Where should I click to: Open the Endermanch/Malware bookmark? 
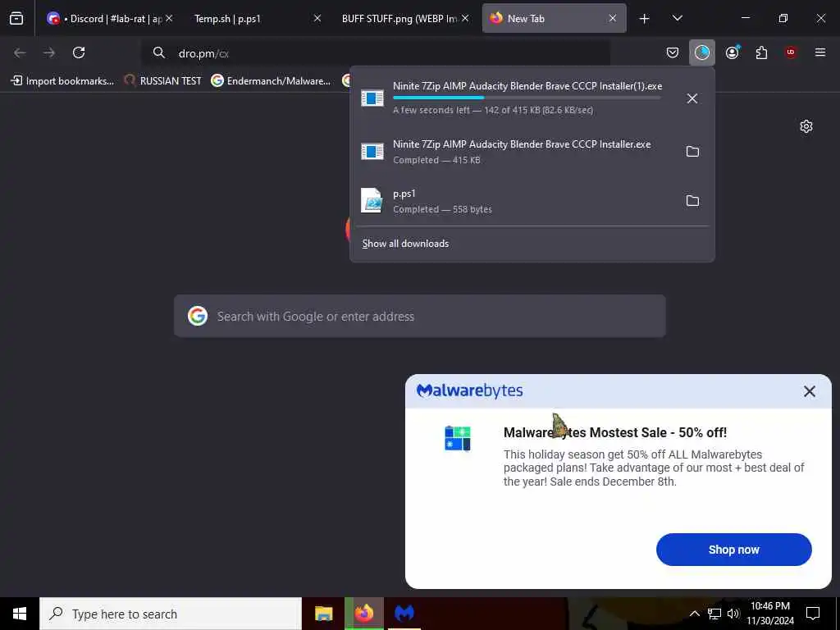[x=271, y=81]
